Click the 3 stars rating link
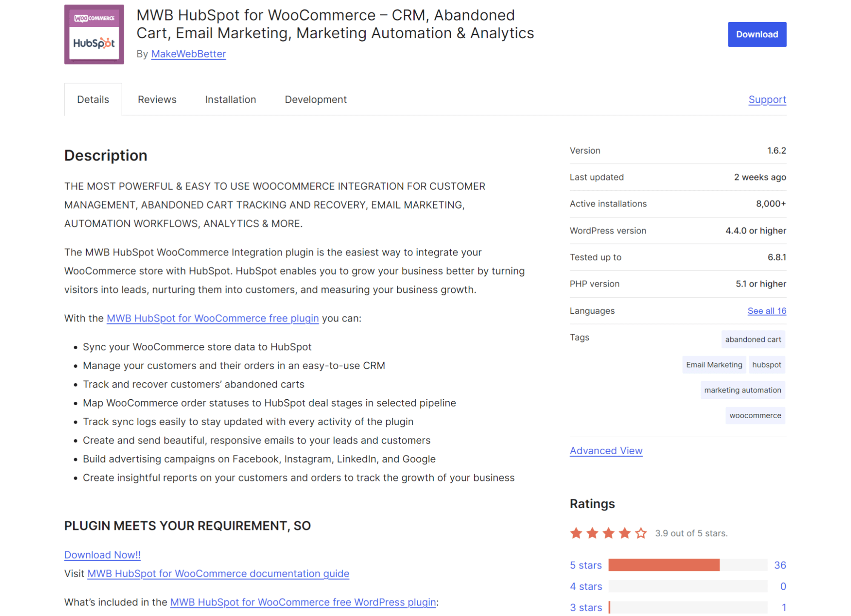 coord(586,608)
